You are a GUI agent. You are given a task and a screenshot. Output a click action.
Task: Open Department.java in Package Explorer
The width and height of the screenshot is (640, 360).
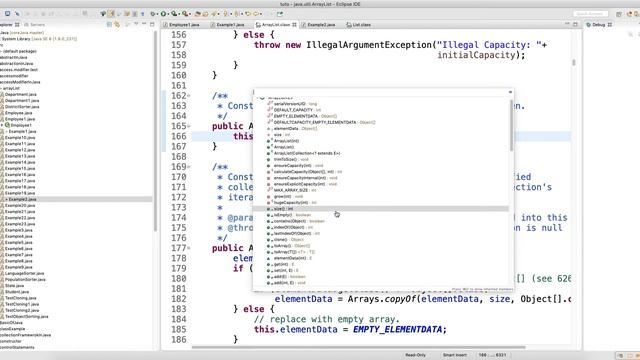click(x=20, y=94)
